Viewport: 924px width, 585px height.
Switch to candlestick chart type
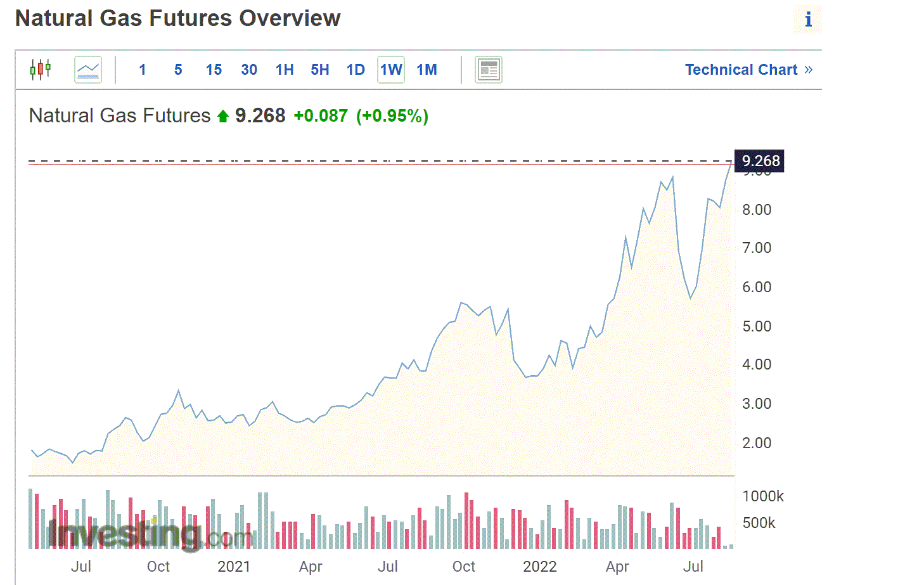41,69
